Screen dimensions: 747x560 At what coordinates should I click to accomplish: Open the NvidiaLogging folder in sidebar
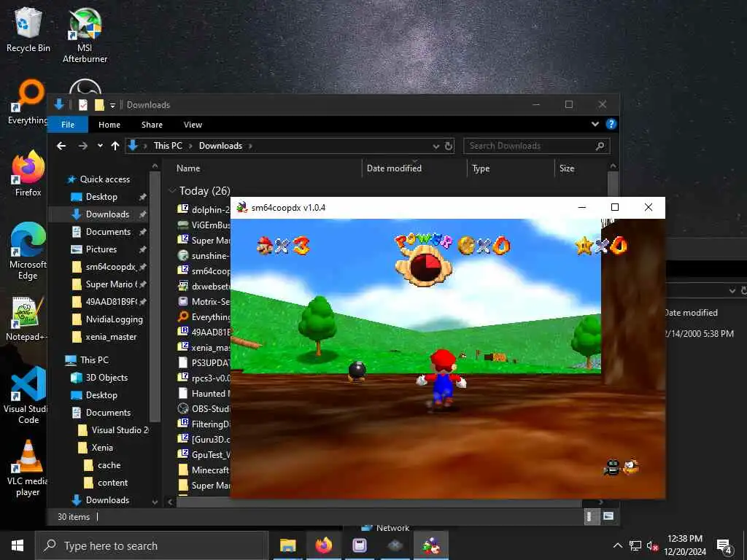click(x=114, y=319)
